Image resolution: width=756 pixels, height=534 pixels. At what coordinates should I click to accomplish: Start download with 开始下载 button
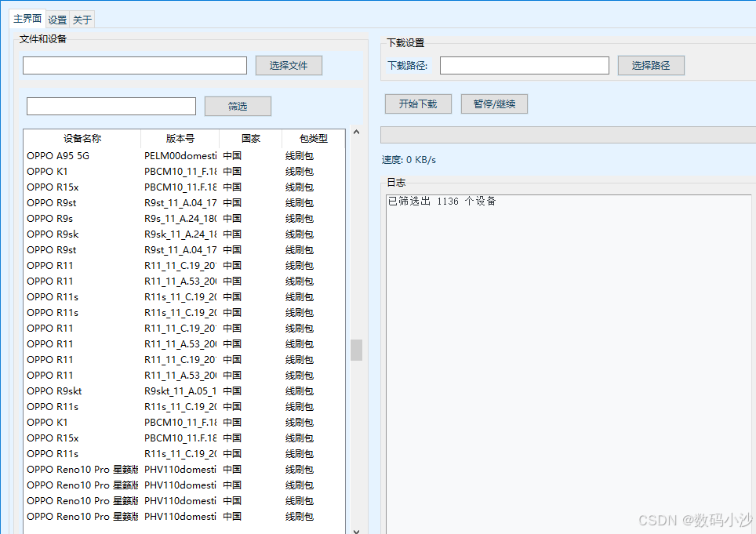[x=418, y=104]
